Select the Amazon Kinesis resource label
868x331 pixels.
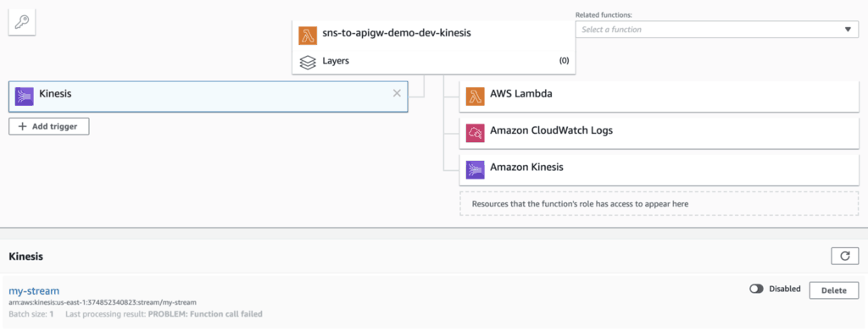[x=526, y=166]
